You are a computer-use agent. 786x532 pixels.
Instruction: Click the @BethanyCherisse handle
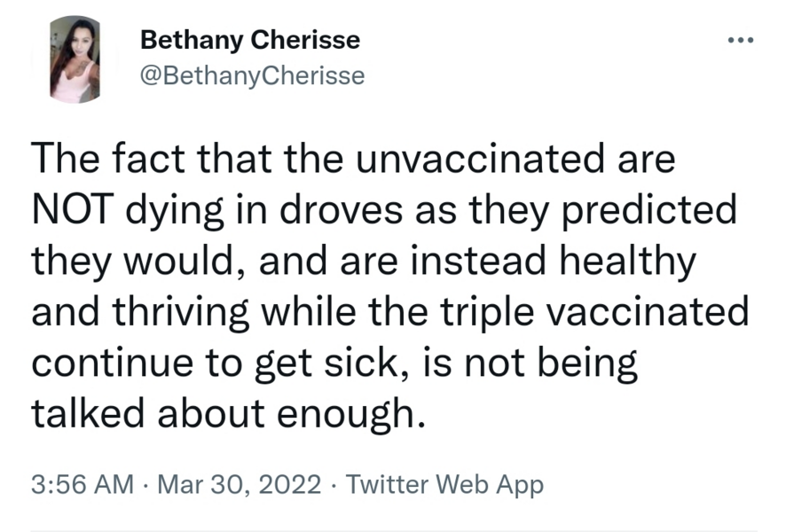tap(252, 75)
